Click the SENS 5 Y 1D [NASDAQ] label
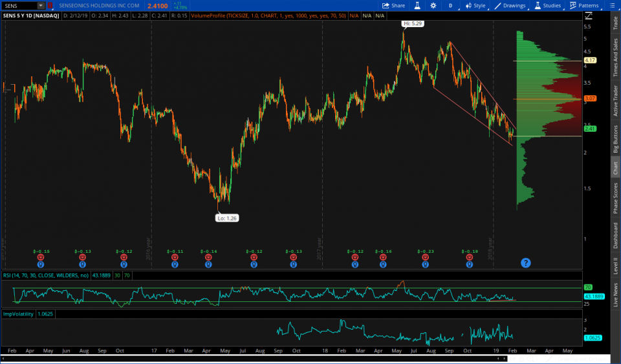 31,16
